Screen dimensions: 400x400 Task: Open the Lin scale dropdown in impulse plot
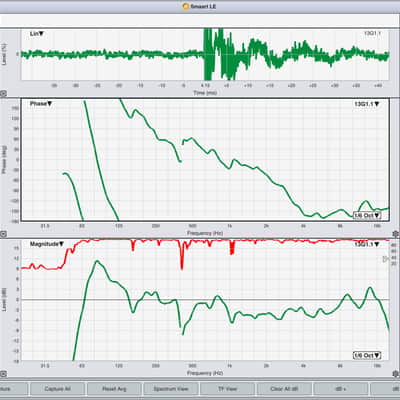37,34
